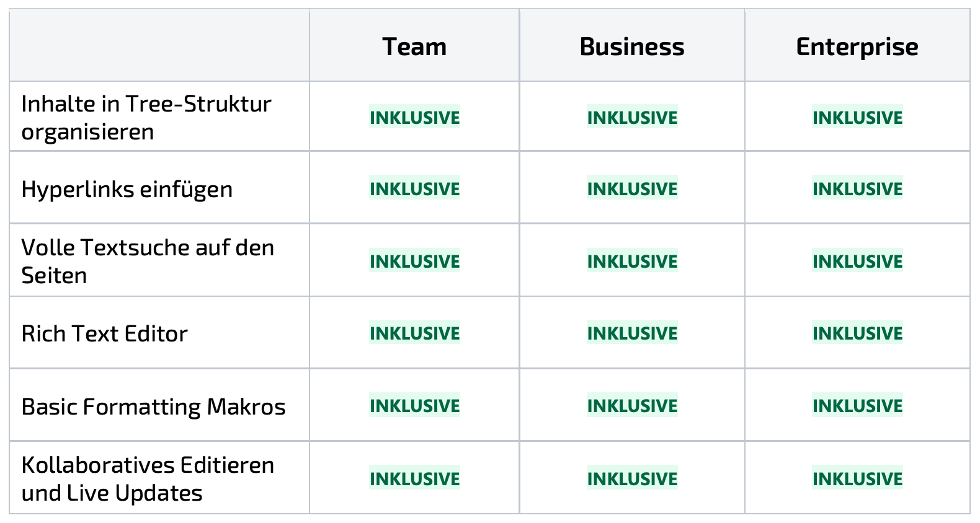980x523 pixels.
Task: Click INKLUSIVE badge for Business Hyperlinks row
Action: pos(632,189)
